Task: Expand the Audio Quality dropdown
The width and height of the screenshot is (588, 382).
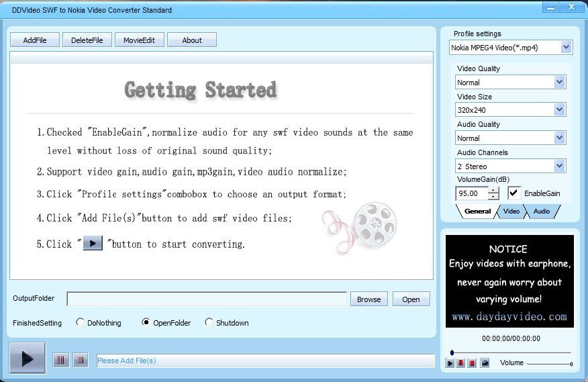Action: click(560, 138)
